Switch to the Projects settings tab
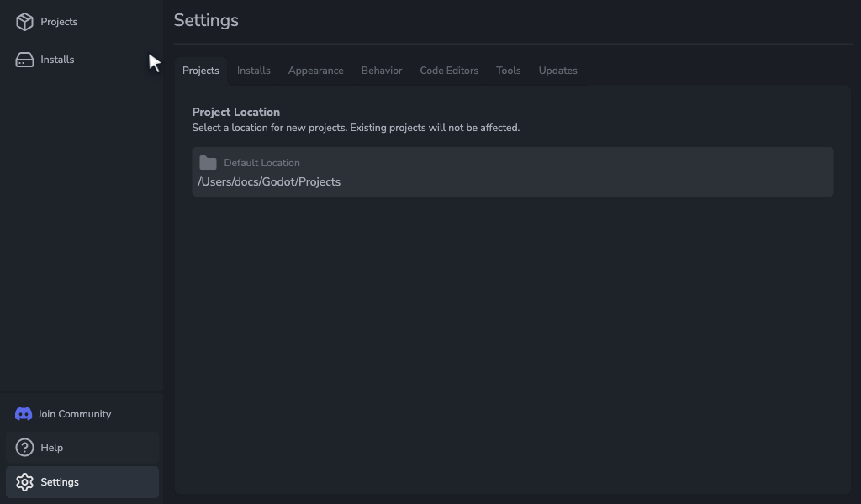The image size is (861, 504). point(200,71)
